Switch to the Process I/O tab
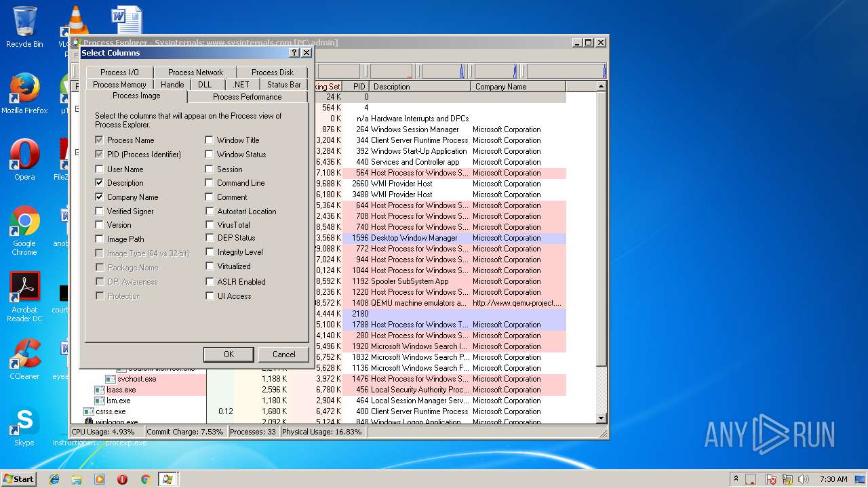The width and height of the screenshot is (868, 488). click(x=119, y=73)
